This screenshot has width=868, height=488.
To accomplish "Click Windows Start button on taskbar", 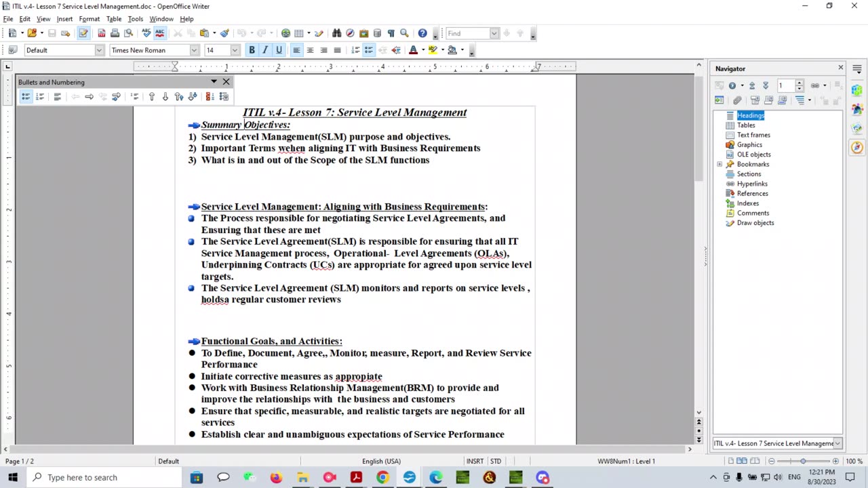I will tap(13, 477).
